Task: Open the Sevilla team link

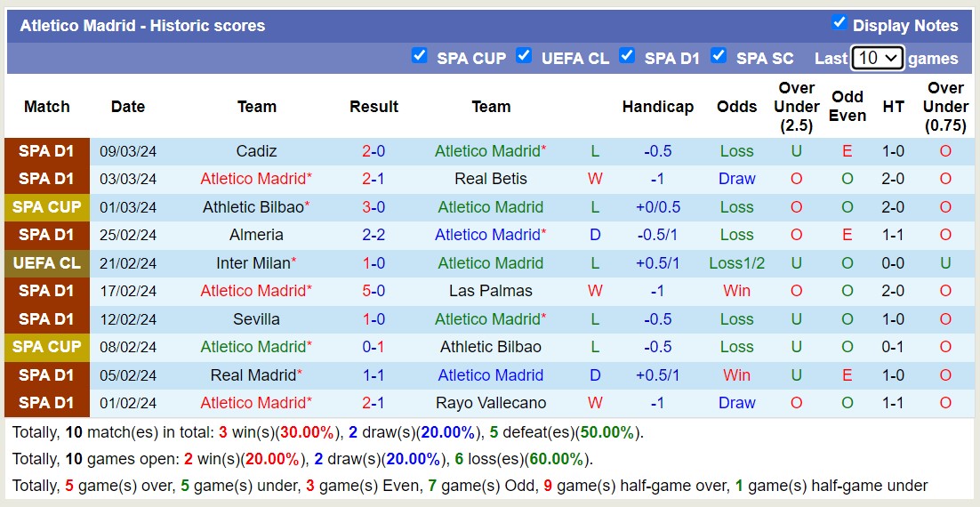Action: coord(256,319)
